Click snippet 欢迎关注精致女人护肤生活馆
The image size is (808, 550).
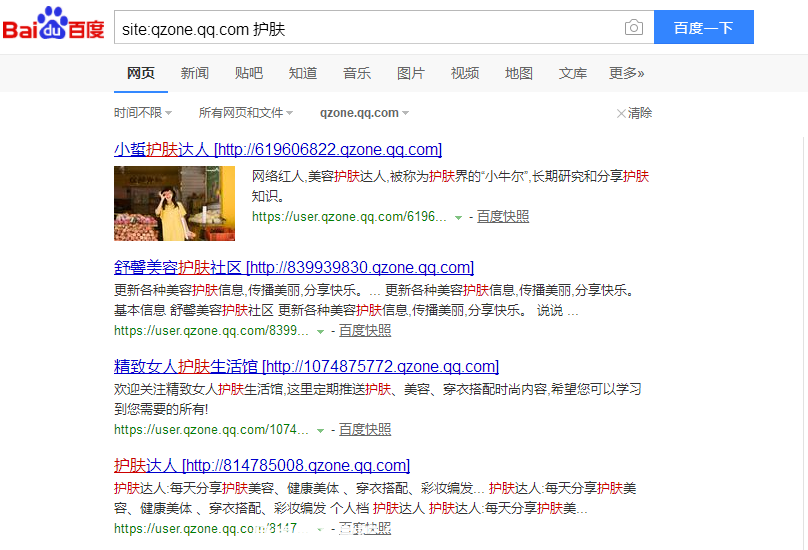(x=377, y=399)
